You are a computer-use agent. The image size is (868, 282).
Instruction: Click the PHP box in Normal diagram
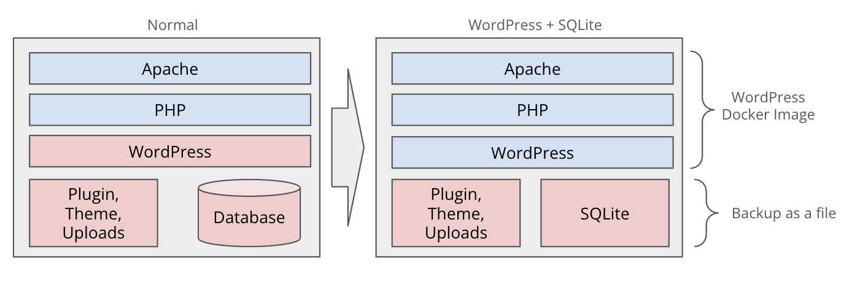(x=170, y=110)
